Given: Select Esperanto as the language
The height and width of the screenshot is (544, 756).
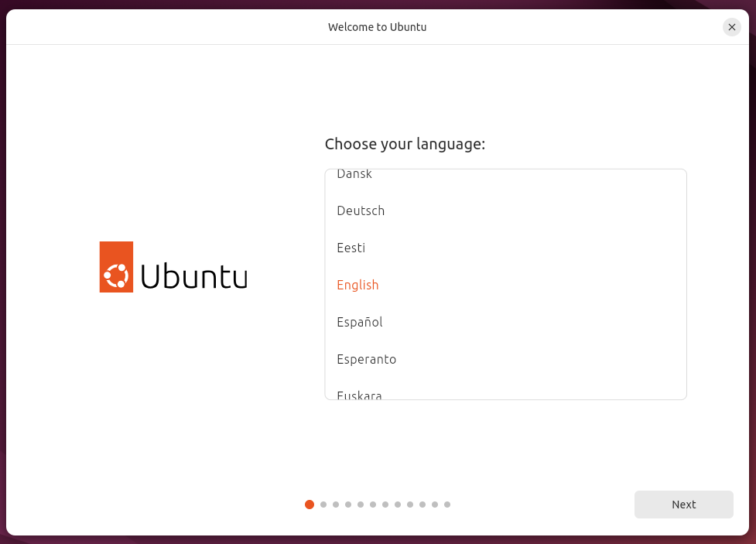Looking at the screenshot, I should click(506, 359).
